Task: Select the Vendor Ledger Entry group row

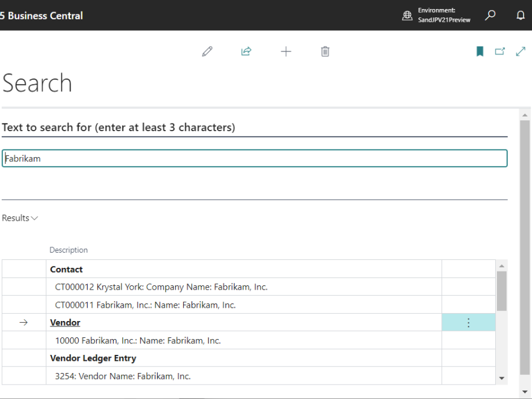Action: [x=248, y=358]
